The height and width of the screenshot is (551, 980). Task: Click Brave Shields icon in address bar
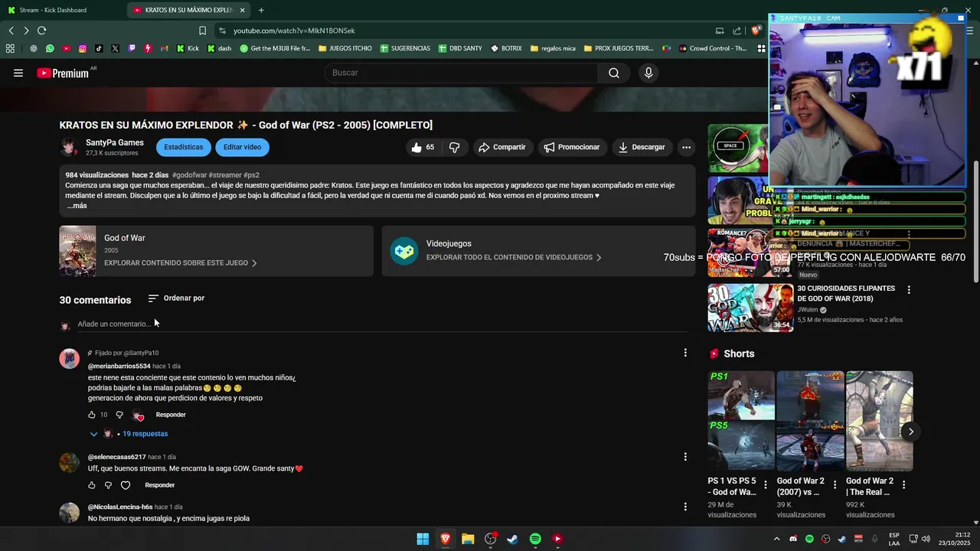pos(756,31)
